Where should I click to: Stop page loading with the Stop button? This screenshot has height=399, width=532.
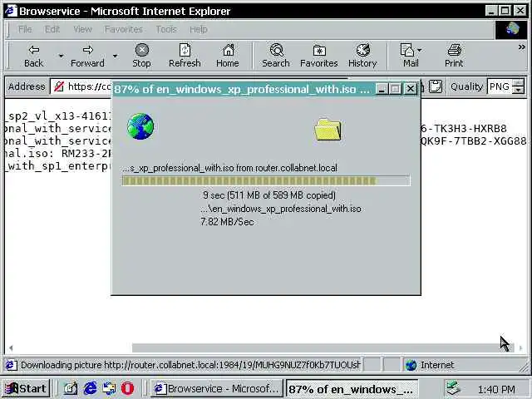(141, 56)
